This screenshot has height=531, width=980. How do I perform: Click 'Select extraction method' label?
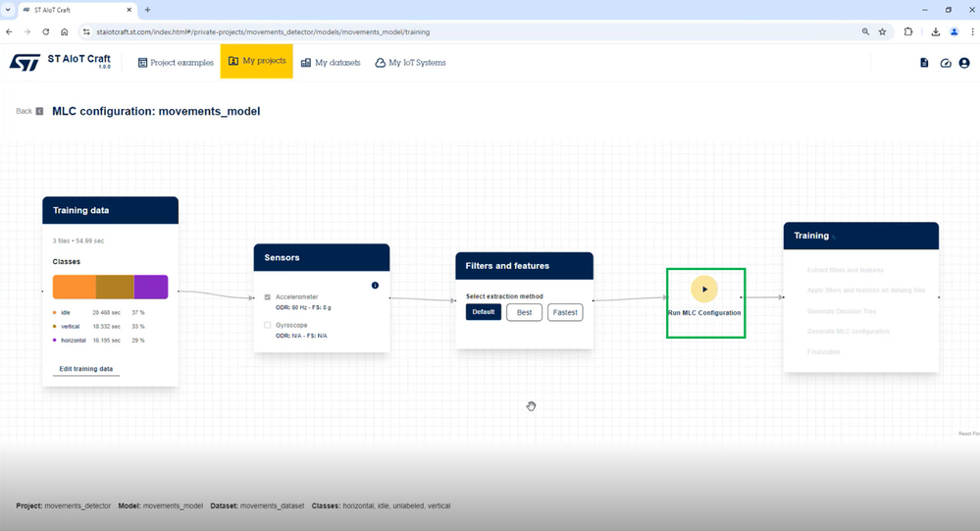tap(504, 296)
